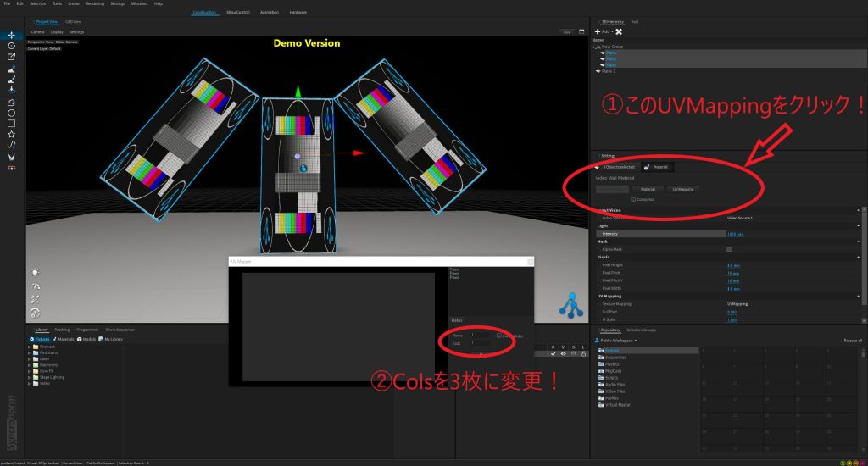The height and width of the screenshot is (466, 868).
Task: Click the viewport maximize icon next to Live
Action: [581, 31]
